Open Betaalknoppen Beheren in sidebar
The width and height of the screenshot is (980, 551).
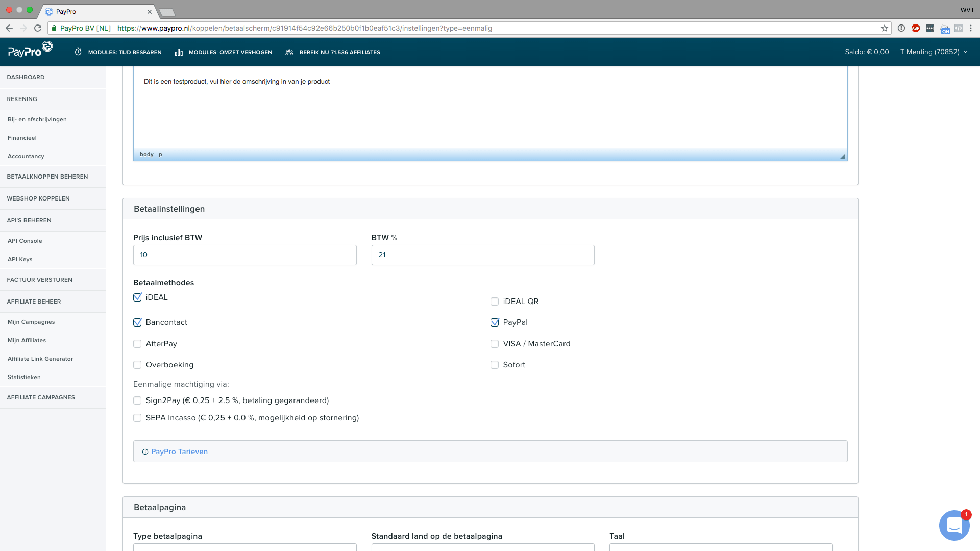(53, 177)
